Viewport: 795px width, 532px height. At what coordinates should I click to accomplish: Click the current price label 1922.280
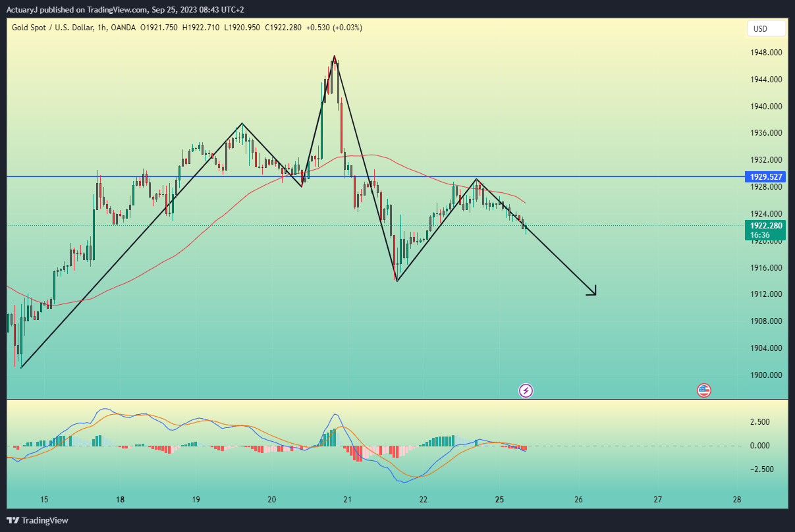766,225
